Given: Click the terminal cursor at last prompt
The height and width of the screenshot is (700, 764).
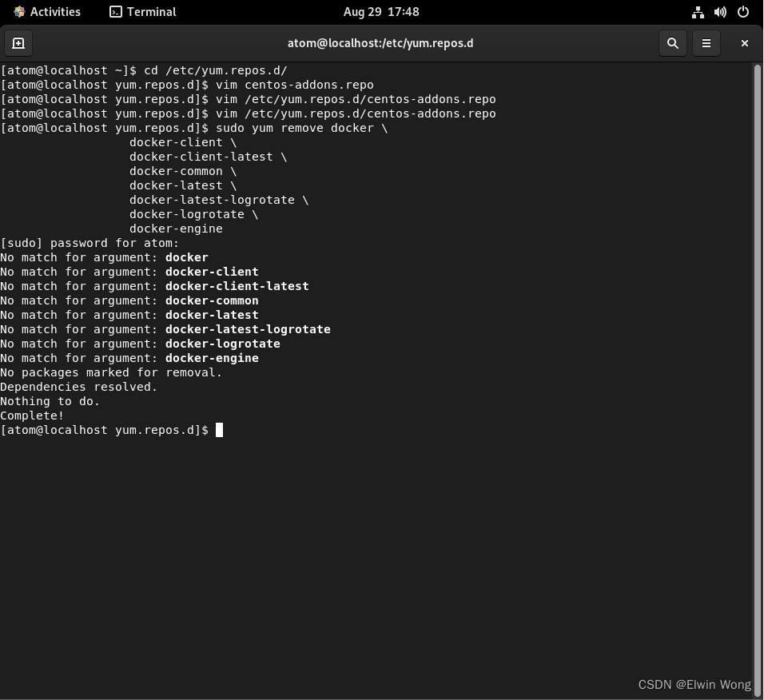Looking at the screenshot, I should point(219,430).
